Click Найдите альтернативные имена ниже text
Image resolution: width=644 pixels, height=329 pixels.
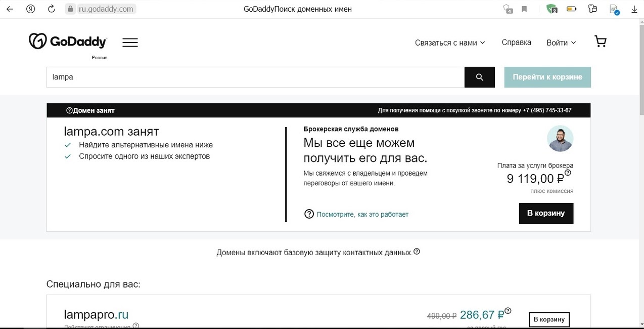146,145
